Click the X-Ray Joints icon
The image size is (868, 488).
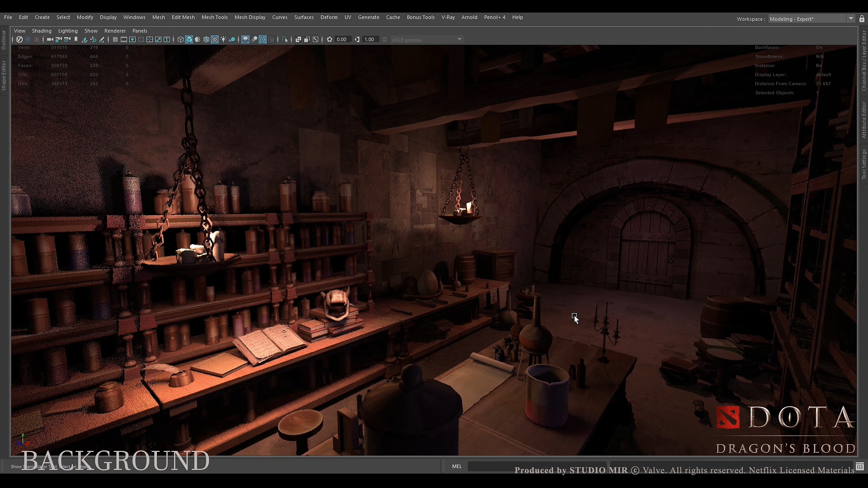tap(316, 39)
